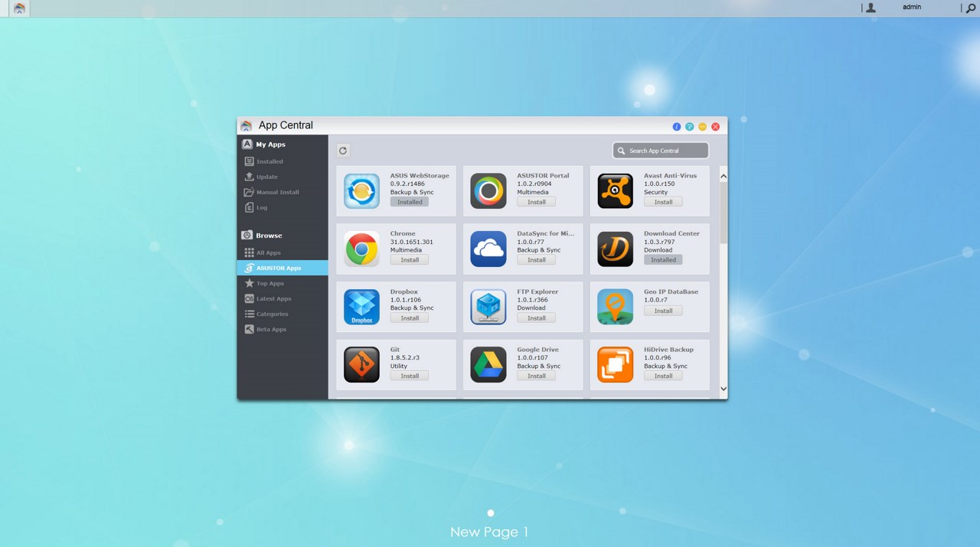Click the HiDrive Backup app icon

[616, 365]
